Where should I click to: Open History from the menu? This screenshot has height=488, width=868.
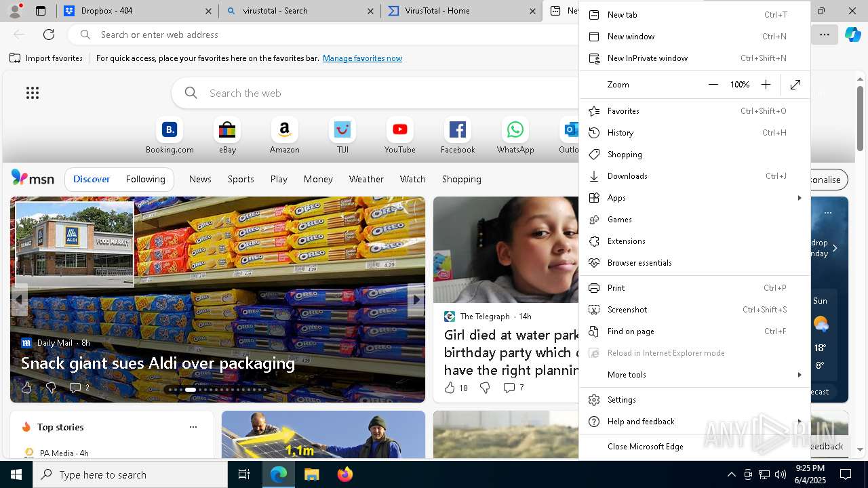point(694,133)
